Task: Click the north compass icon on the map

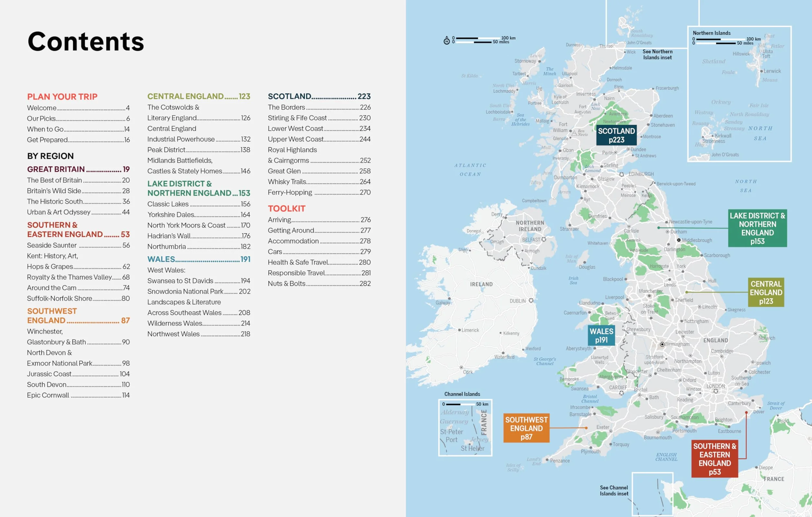Action: pyautogui.click(x=446, y=40)
